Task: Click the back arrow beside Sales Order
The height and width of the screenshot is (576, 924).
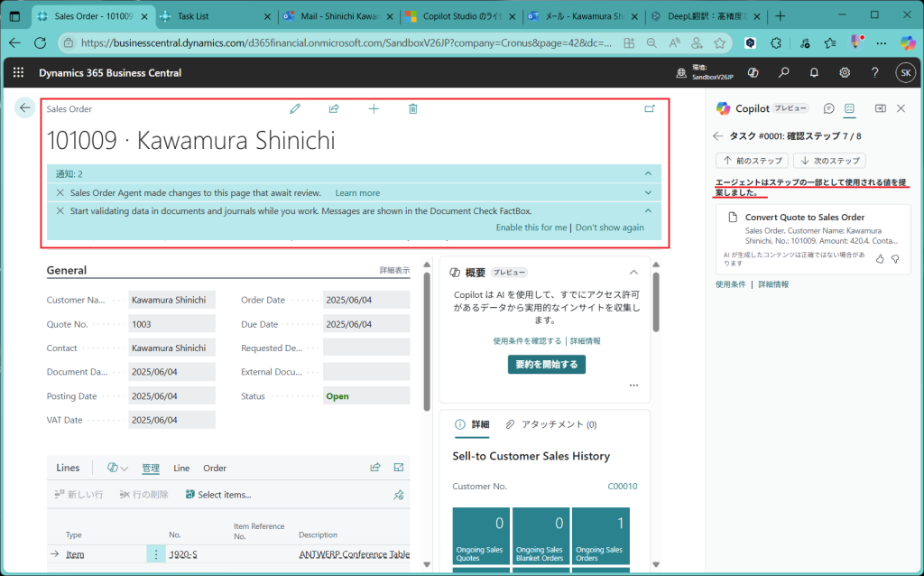Action: click(24, 108)
